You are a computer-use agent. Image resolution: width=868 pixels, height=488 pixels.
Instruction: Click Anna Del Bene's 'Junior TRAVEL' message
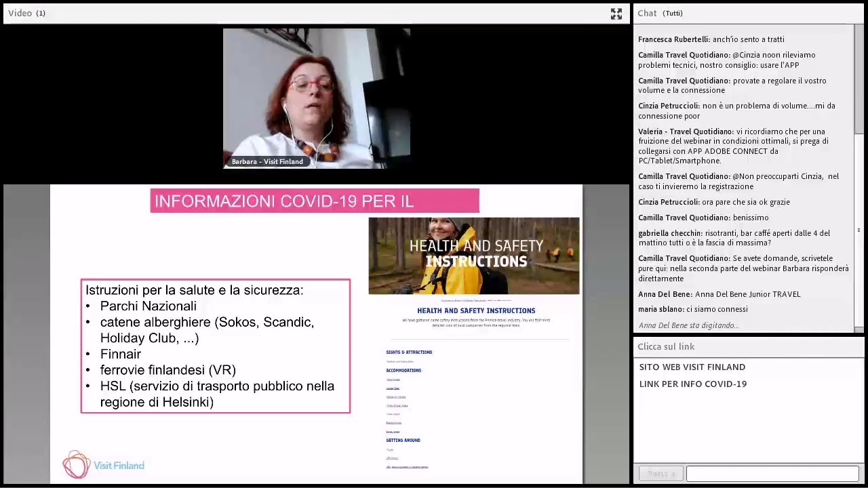[x=719, y=294]
